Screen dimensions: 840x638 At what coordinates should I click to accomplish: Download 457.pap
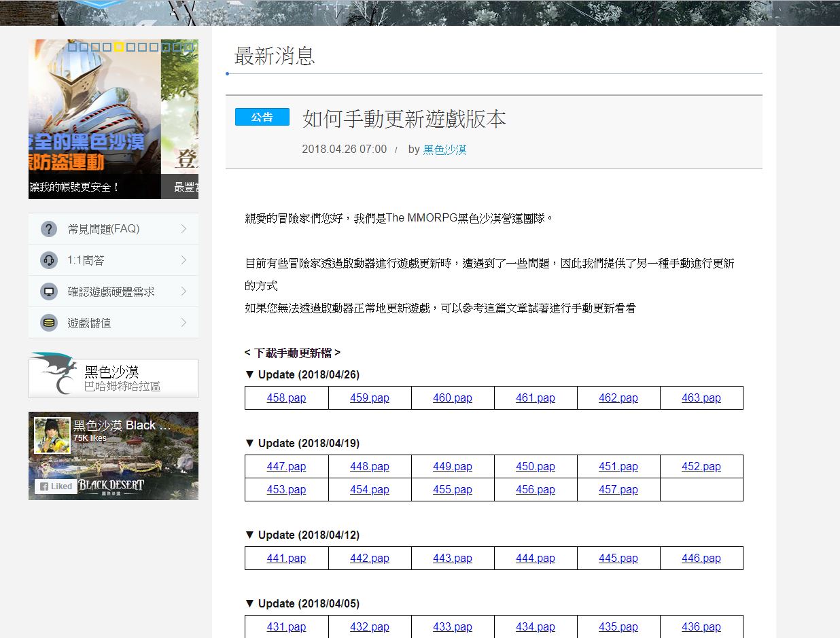coord(618,490)
